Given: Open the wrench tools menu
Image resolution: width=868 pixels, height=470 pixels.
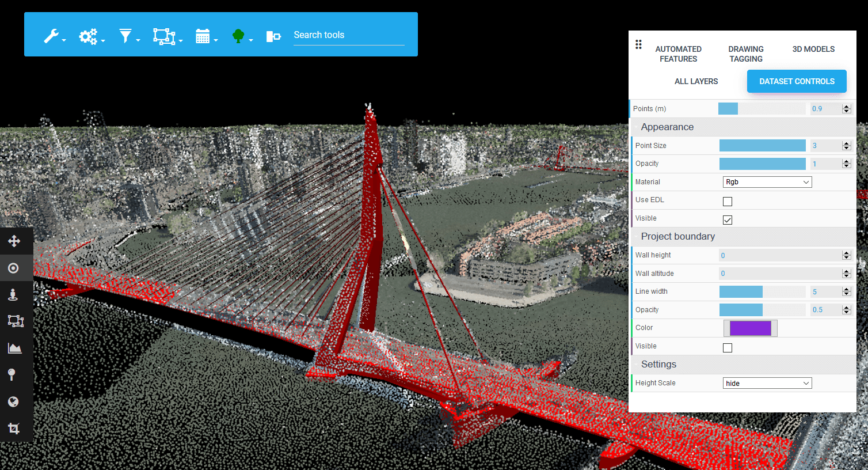Looking at the screenshot, I should click(x=52, y=36).
